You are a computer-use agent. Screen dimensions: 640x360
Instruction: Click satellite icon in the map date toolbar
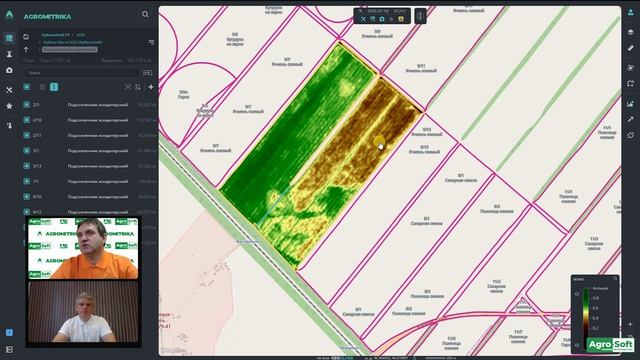[x=363, y=19]
